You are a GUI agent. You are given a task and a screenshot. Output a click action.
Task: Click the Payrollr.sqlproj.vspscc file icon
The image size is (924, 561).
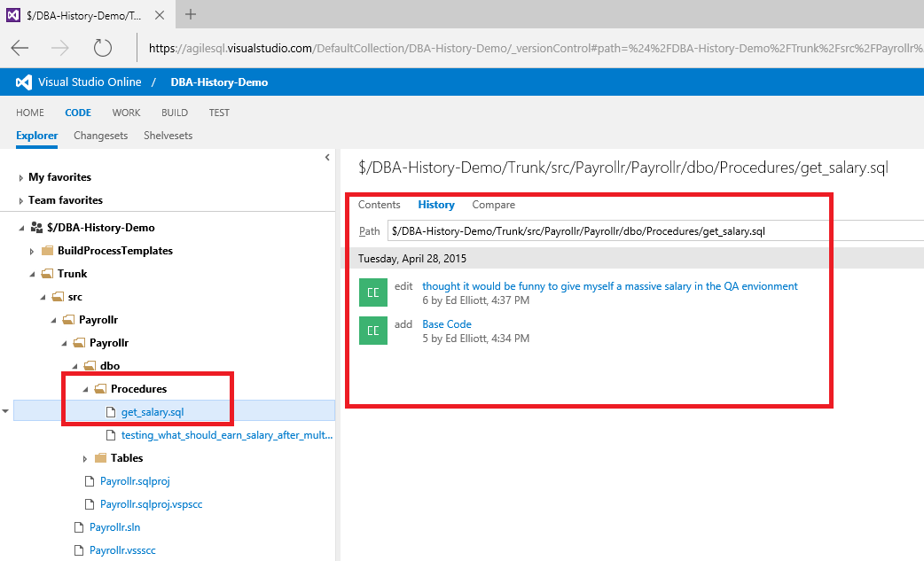[x=90, y=504]
